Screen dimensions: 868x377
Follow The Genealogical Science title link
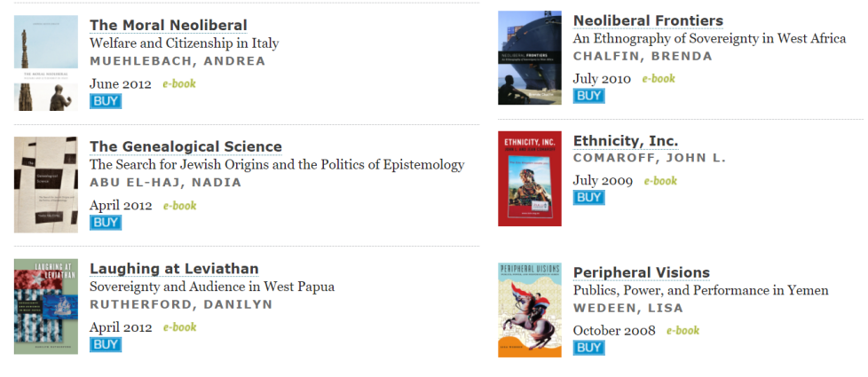tap(185, 147)
